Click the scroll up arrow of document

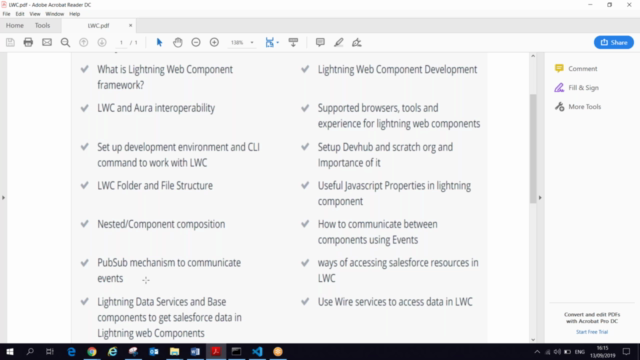[533, 56]
